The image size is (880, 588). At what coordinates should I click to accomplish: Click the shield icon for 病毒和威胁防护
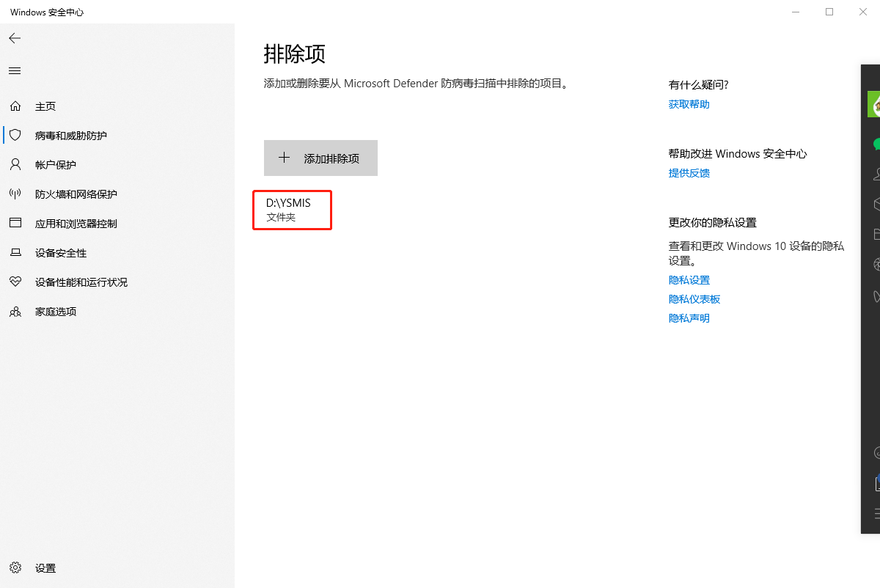tap(15, 136)
